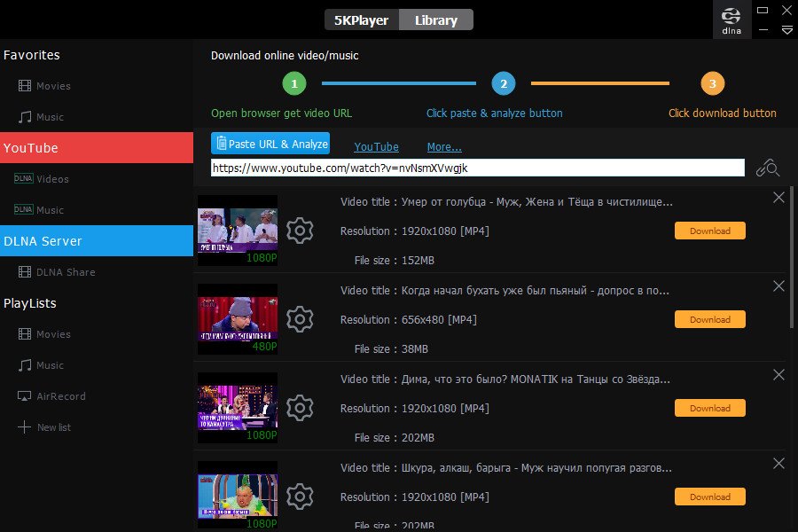Download the Дима, что это было video
The height and width of the screenshot is (532, 798).
click(x=710, y=408)
